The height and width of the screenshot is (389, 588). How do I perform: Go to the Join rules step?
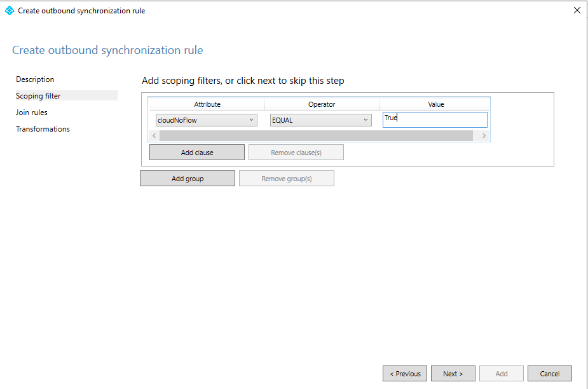(32, 112)
